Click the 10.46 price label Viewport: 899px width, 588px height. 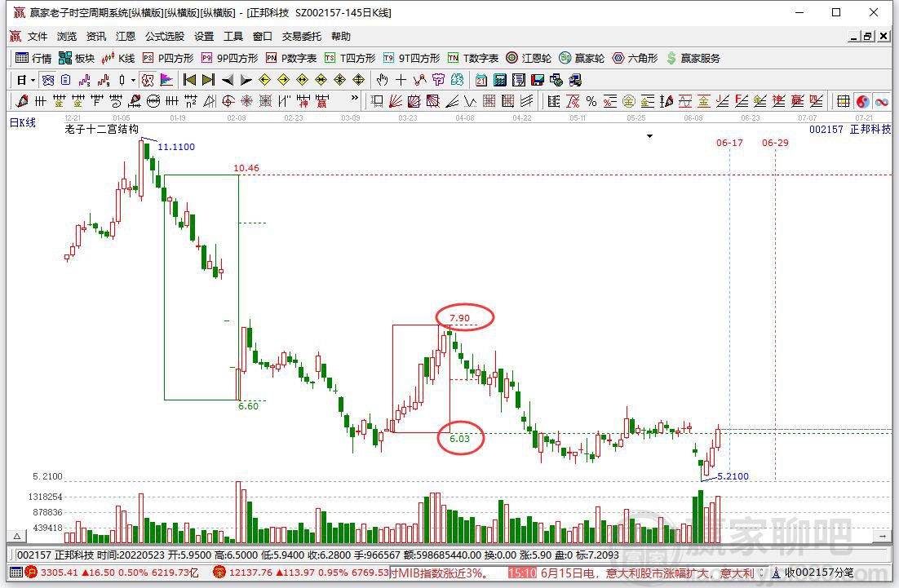pyautogui.click(x=246, y=168)
